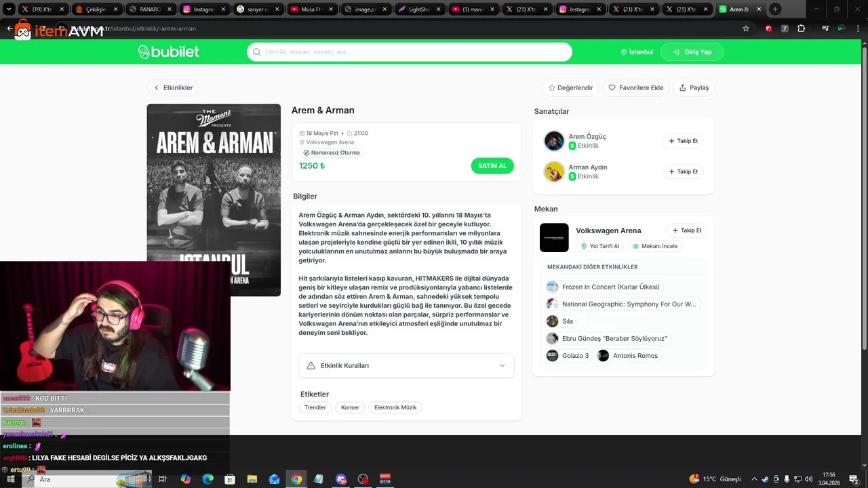Screen dimensions: 868x488
Task: Click the Bubilet logo
Action: click(168, 52)
